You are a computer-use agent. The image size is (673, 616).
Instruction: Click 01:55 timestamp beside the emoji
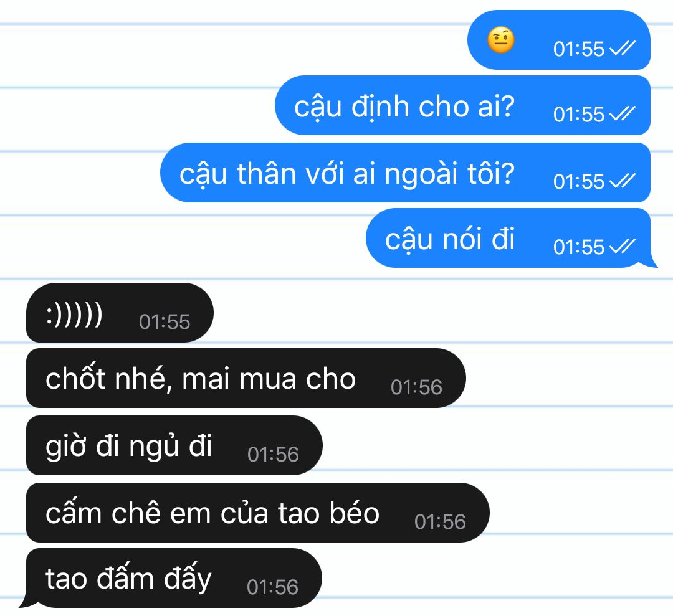pyautogui.click(x=578, y=49)
